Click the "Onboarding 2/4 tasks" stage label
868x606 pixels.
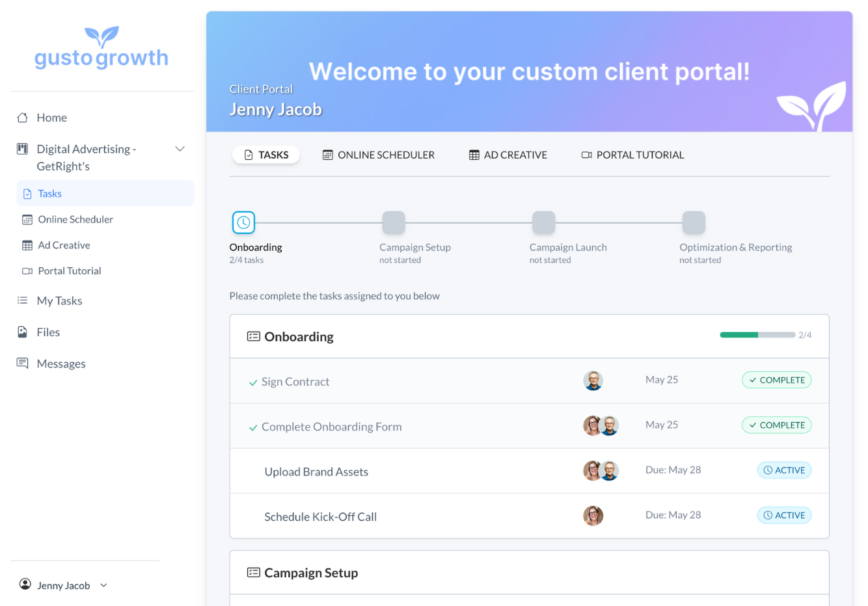click(256, 253)
